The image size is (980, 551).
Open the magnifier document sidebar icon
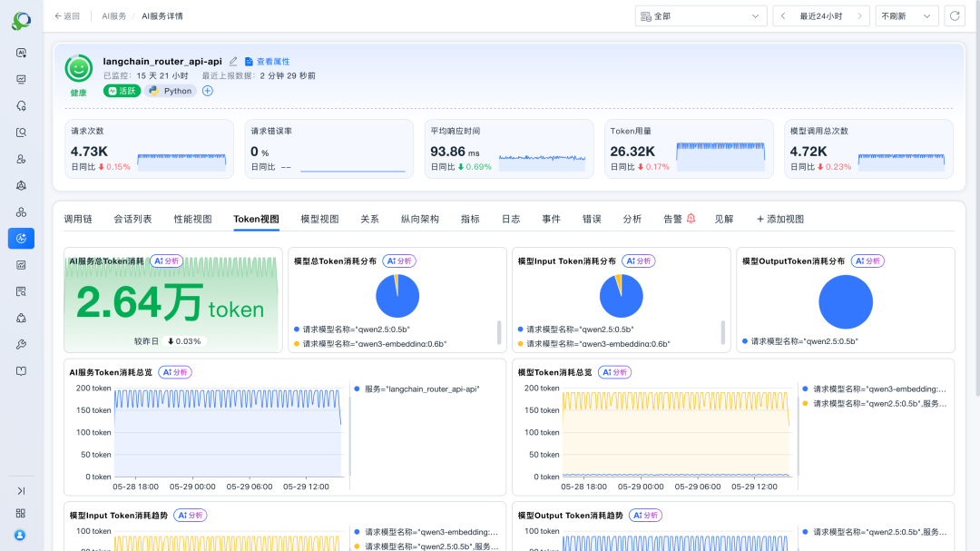click(21, 133)
